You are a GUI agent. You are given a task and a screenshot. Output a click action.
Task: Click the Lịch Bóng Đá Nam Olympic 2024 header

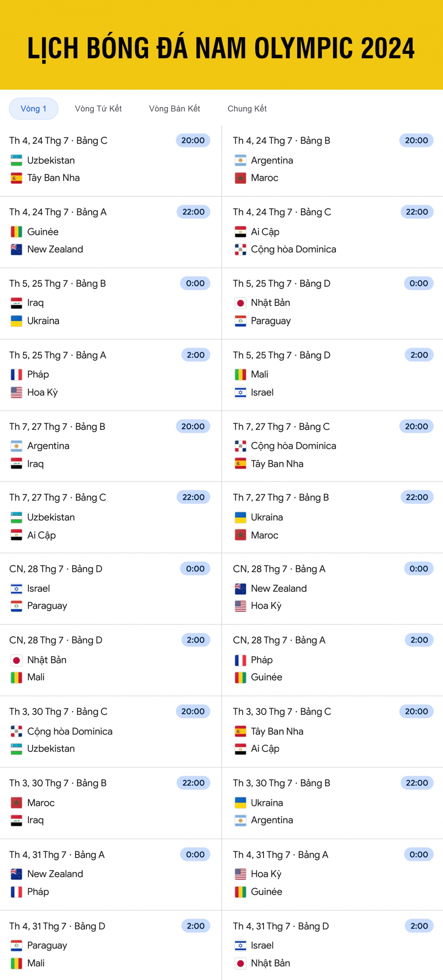coord(221,48)
